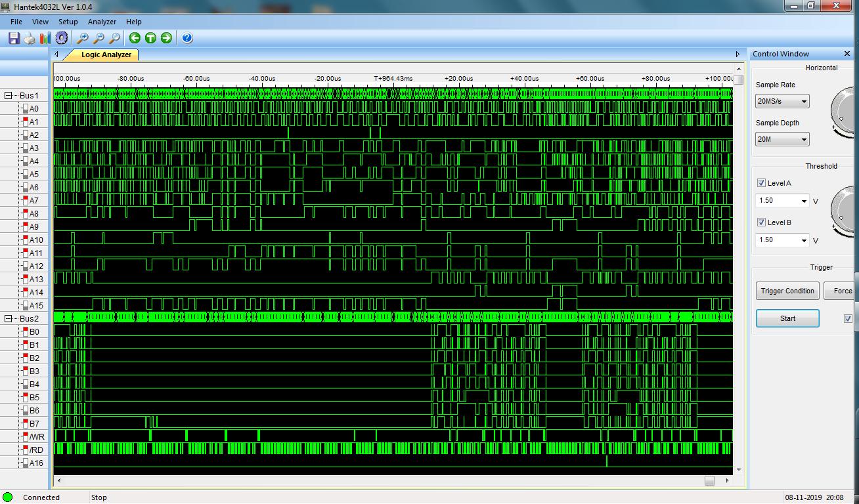Click the Print icon in toolbar
The width and height of the screenshot is (859, 504).
click(x=30, y=38)
